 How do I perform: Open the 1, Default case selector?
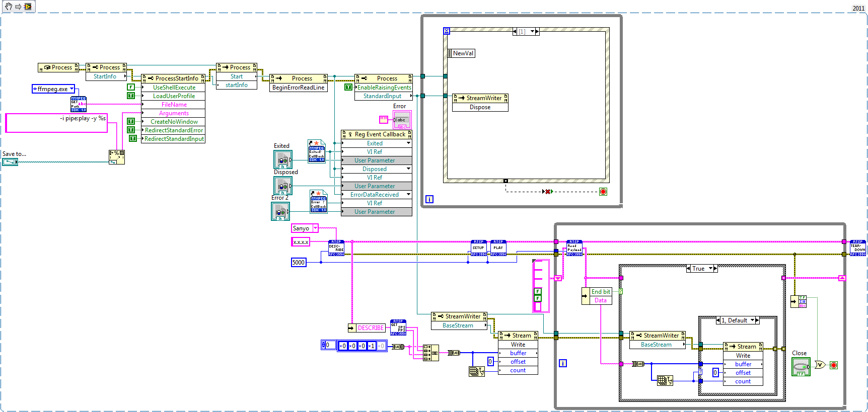(753, 320)
